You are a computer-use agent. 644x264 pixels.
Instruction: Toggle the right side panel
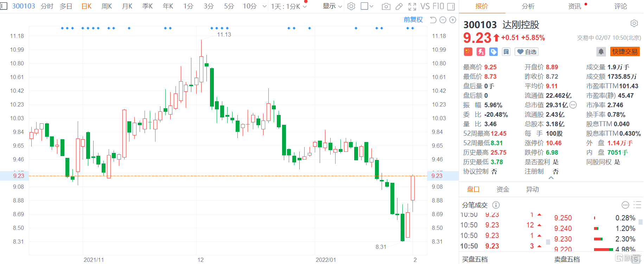point(451,6)
